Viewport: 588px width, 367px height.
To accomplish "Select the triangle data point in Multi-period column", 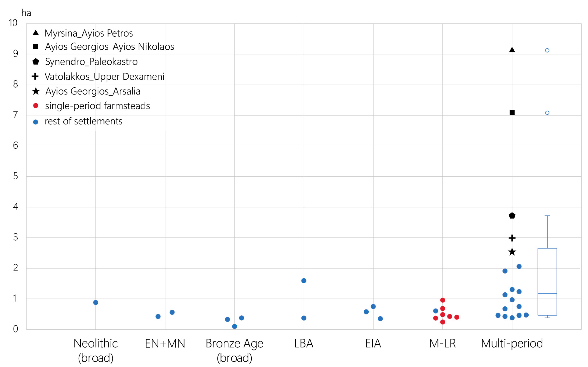I will [512, 50].
